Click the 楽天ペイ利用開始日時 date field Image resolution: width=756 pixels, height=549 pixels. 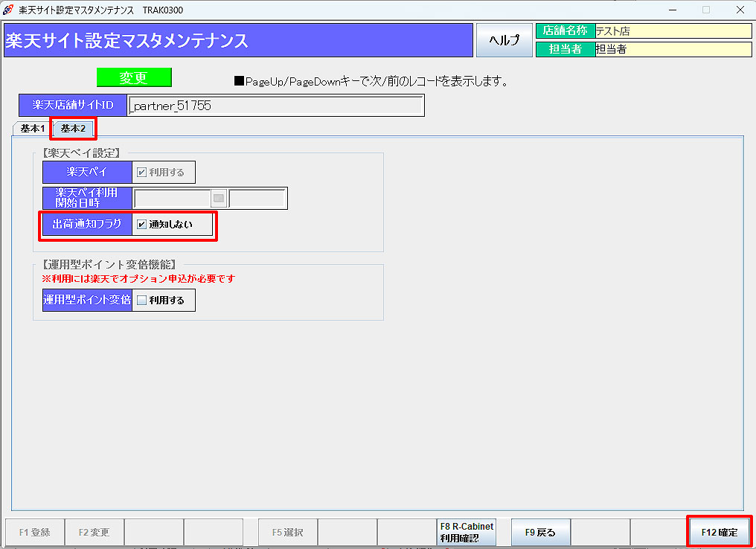pyautogui.click(x=172, y=198)
